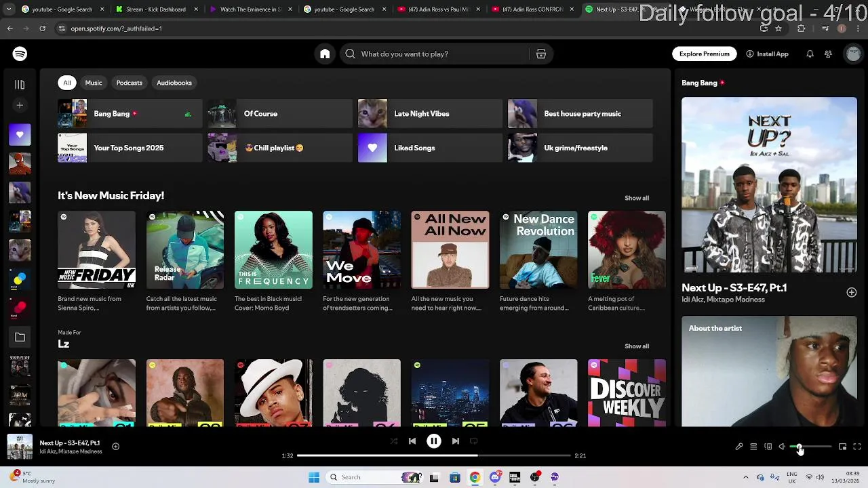
Task: Click Idi Akz, Mixtape Madness artist link in right panel
Action: pos(723,300)
